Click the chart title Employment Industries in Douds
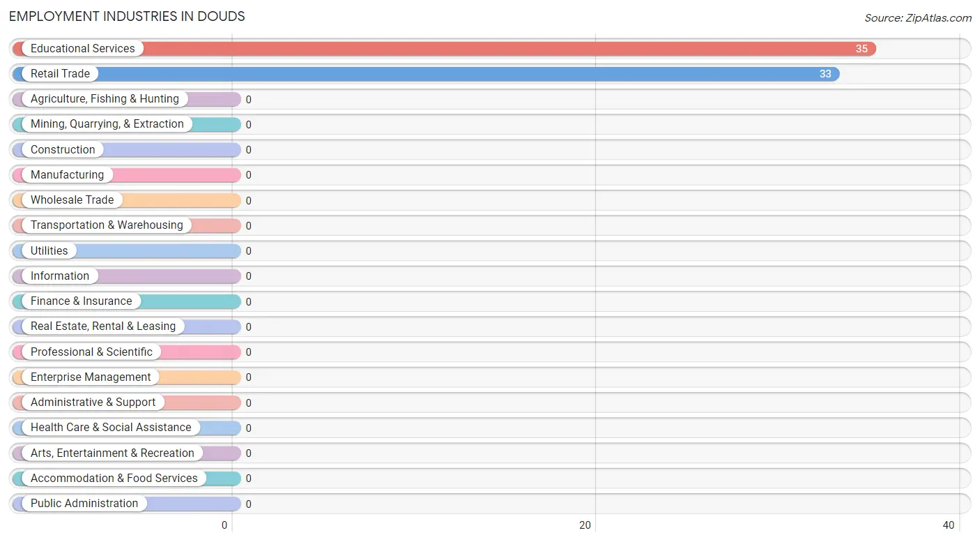This screenshot has height=542, width=980. [x=127, y=16]
